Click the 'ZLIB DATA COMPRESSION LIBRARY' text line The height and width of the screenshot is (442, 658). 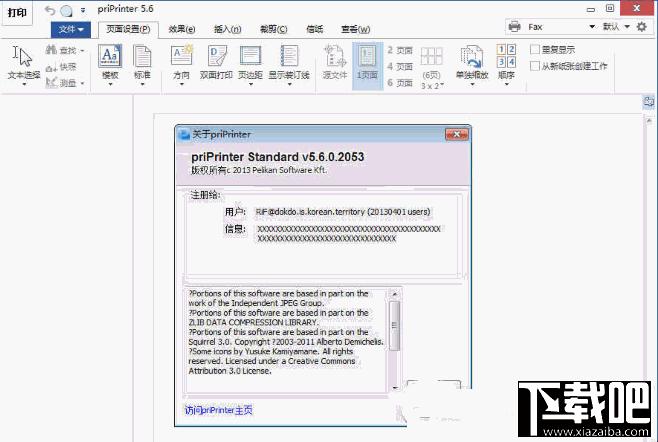pos(253,322)
